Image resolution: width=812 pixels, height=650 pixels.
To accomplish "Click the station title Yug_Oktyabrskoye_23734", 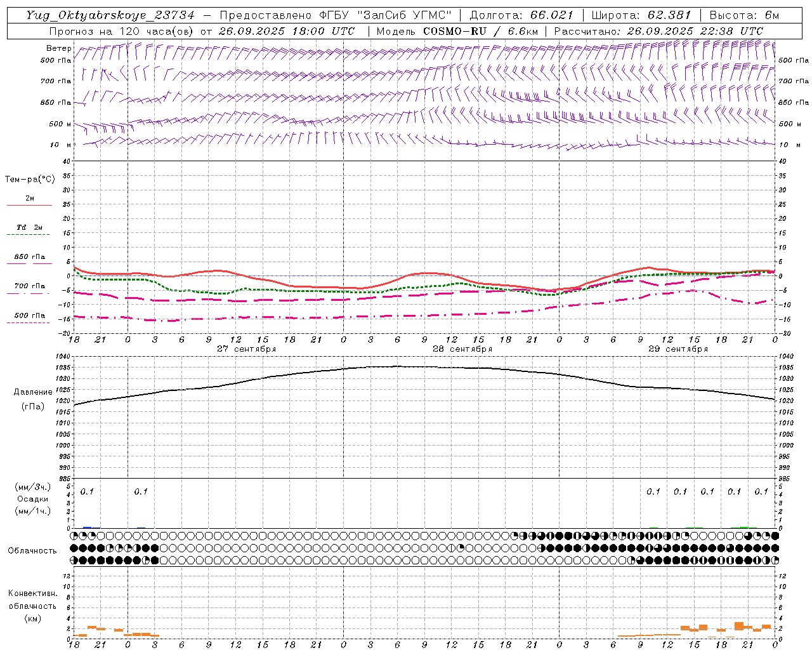I will click(110, 15).
